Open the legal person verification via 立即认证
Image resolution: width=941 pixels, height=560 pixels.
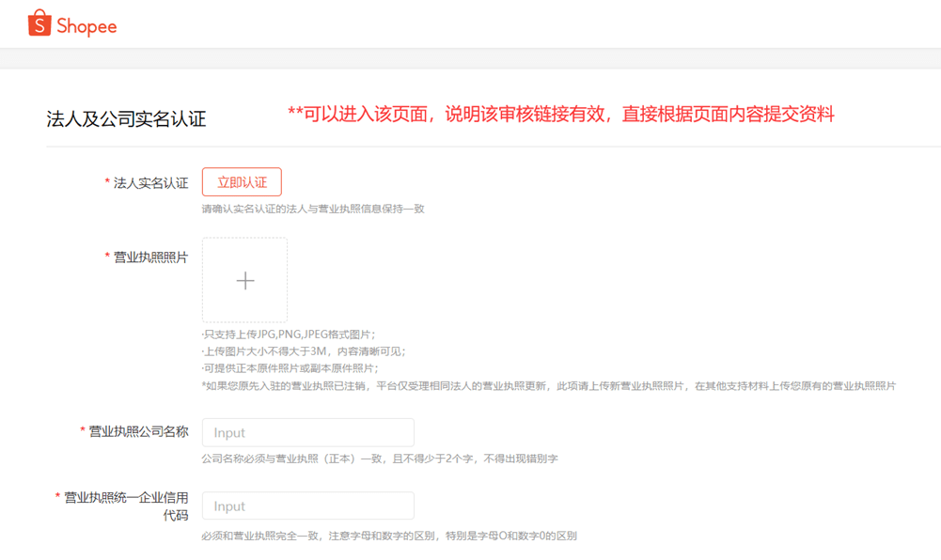[x=242, y=181]
